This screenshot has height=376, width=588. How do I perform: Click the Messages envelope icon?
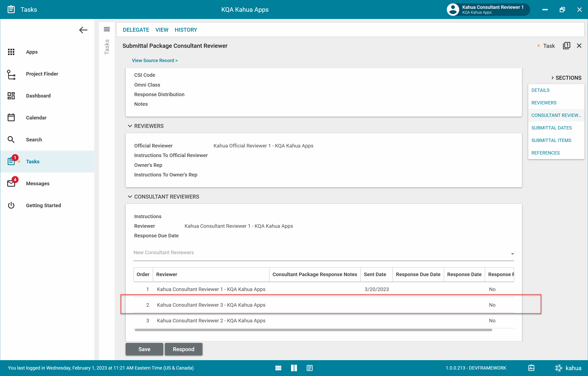pyautogui.click(x=11, y=183)
